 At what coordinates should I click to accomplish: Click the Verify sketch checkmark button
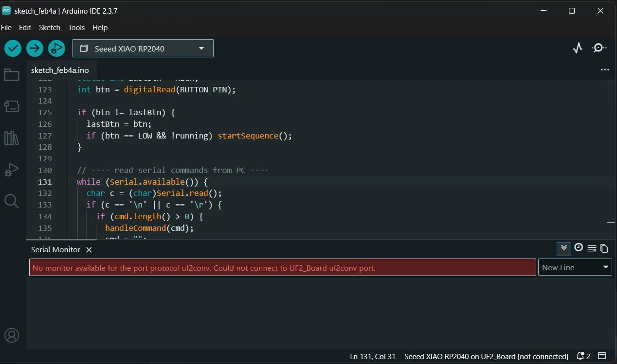pos(13,48)
